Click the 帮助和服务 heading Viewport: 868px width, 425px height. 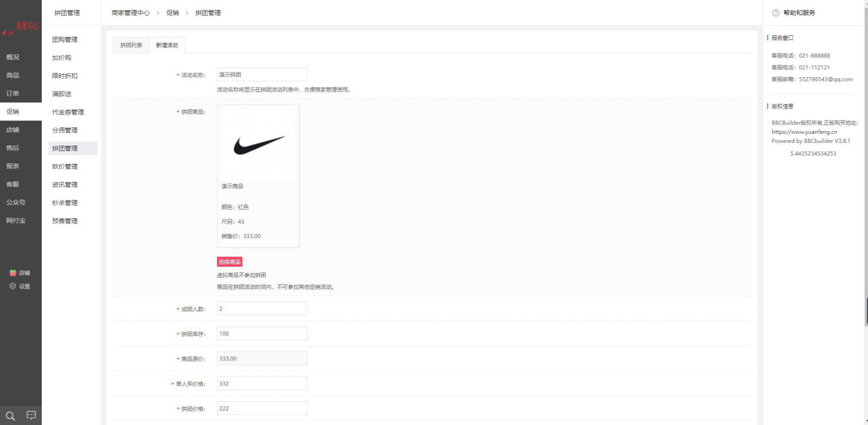click(799, 13)
